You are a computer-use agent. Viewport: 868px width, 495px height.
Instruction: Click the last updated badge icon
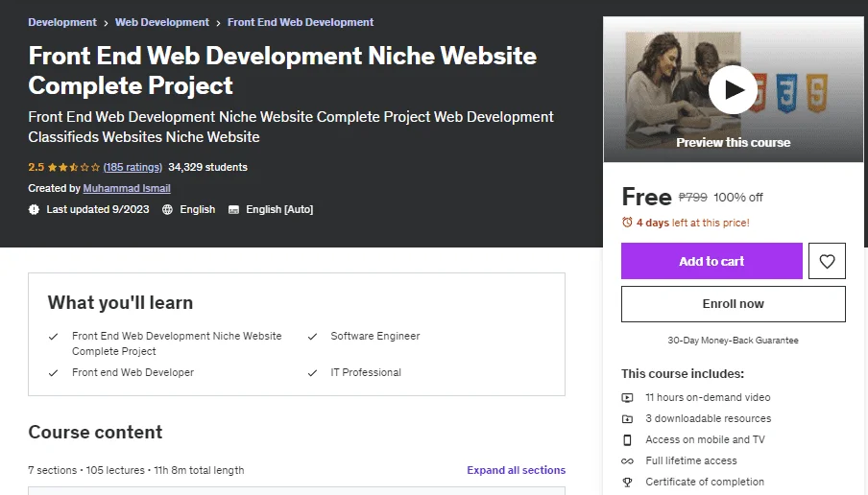point(34,210)
